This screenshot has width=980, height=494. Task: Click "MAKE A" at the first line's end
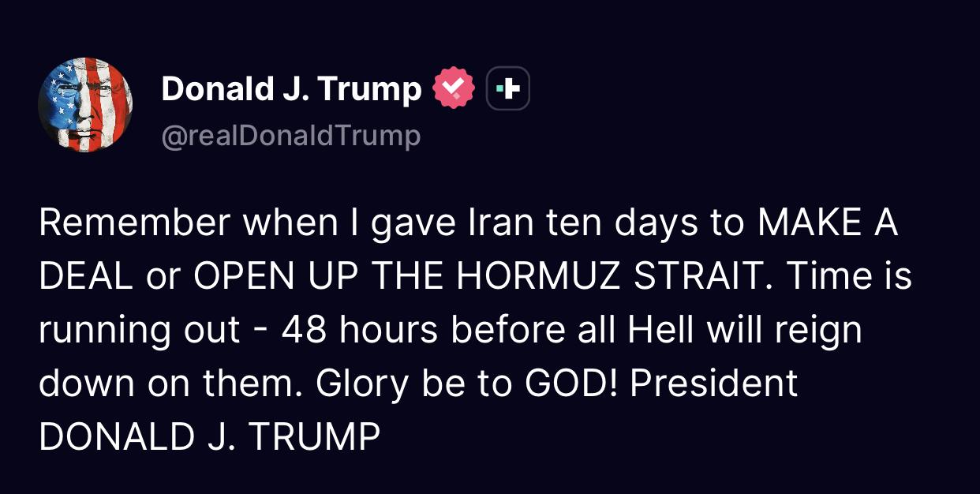827,225
